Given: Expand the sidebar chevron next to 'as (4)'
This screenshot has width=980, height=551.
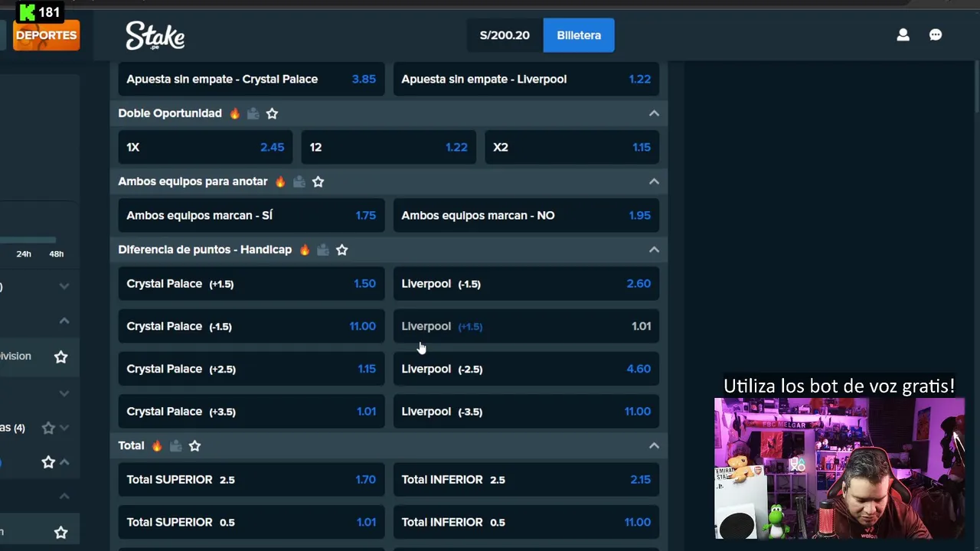Looking at the screenshot, I should (x=64, y=428).
